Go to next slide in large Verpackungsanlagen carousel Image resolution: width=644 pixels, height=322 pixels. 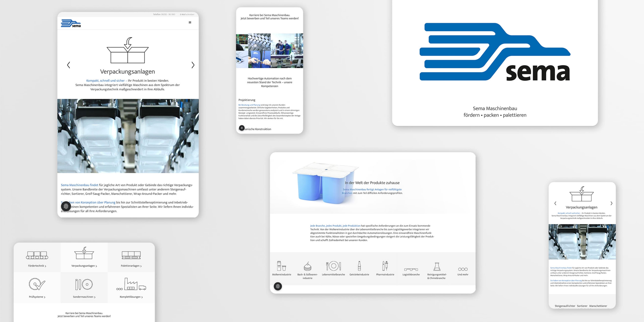click(x=193, y=65)
